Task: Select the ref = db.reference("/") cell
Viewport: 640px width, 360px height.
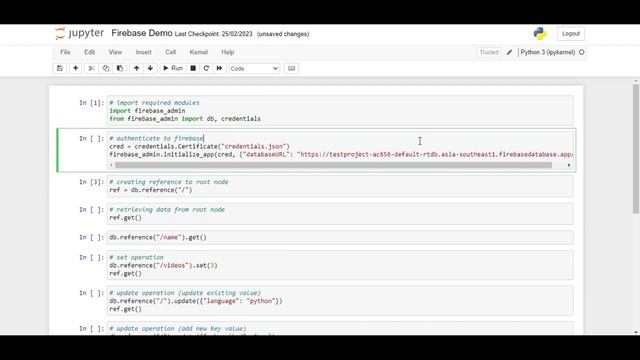Action: point(340,186)
